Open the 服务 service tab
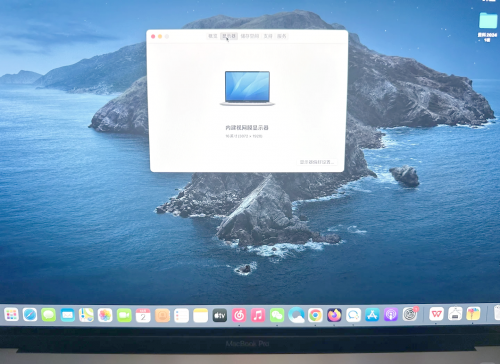The width and height of the screenshot is (500, 364). (x=281, y=36)
